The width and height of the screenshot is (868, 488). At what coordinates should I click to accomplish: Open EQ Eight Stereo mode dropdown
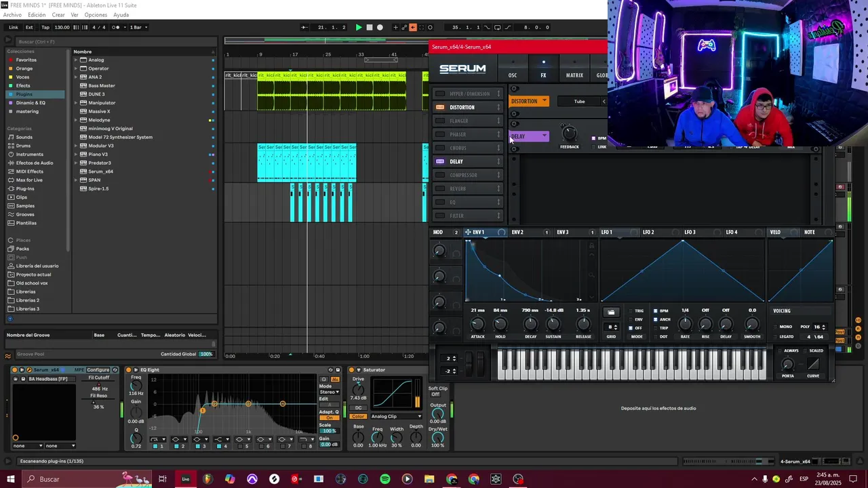(x=329, y=392)
